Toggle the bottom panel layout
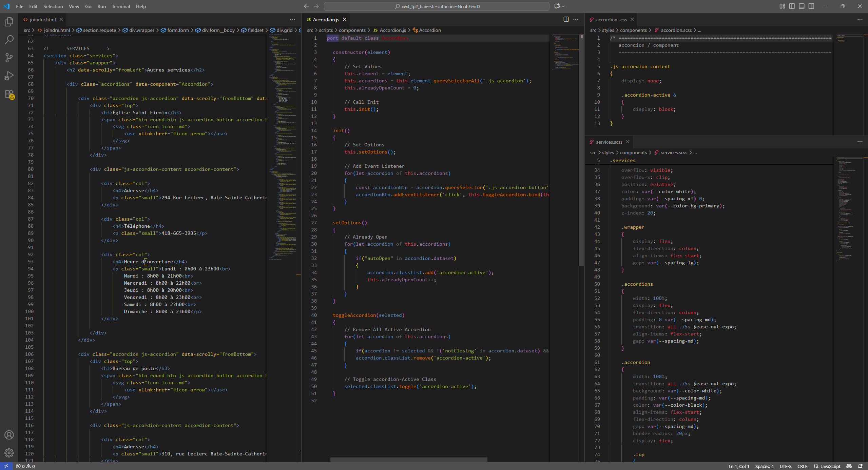The height and width of the screenshot is (470, 868). (802, 6)
